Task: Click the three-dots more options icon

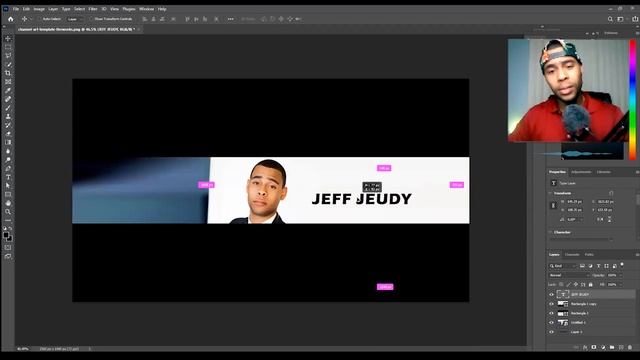Action: pyautogui.click(x=231, y=19)
